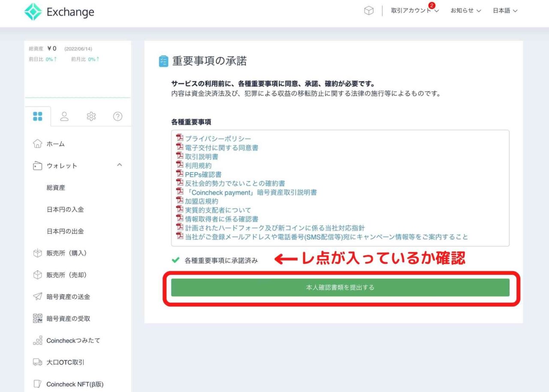Viewport: 549px width, 392px height.
Task: Click the truck 大口OTC取引 icon
Action: pos(38,362)
